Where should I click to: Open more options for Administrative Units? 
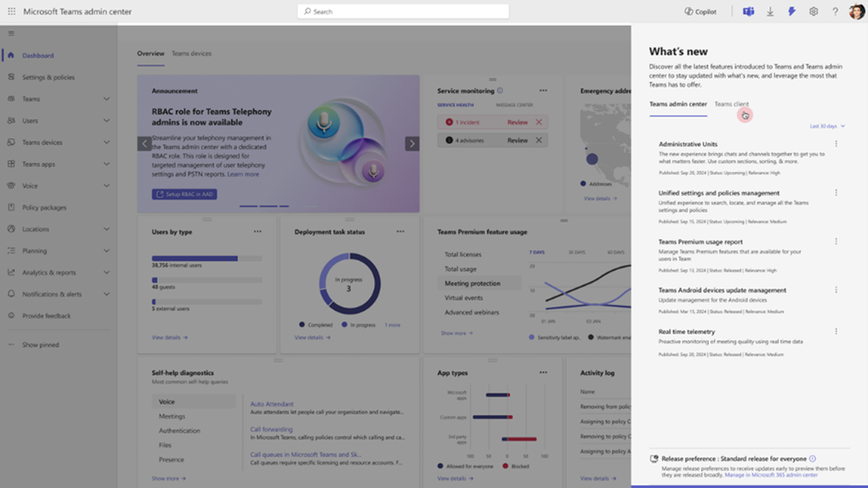click(836, 144)
